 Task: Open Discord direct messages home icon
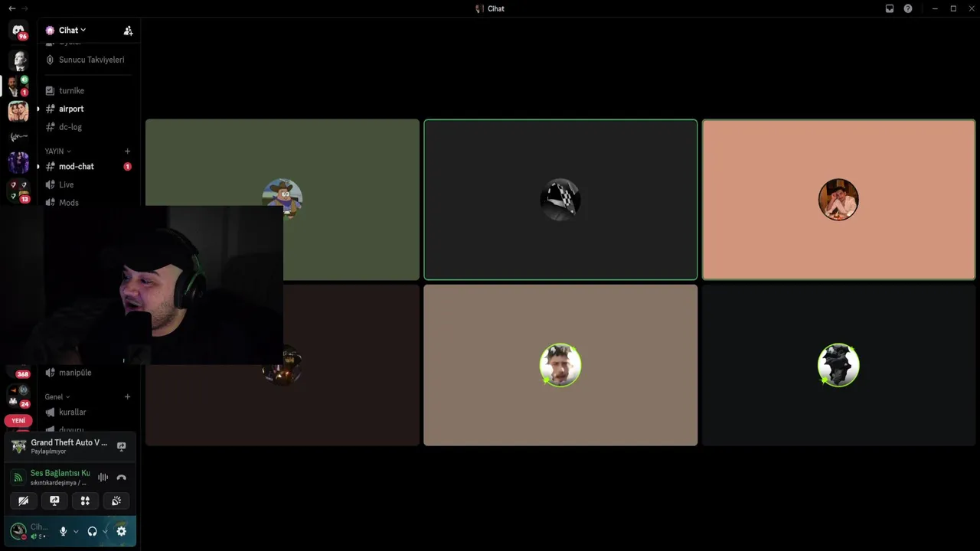click(x=18, y=31)
